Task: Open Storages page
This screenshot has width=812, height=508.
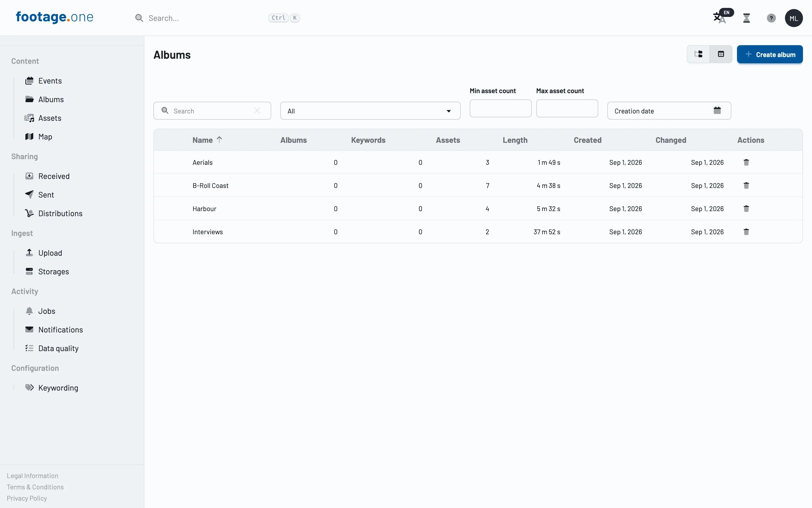Action: pos(53,271)
